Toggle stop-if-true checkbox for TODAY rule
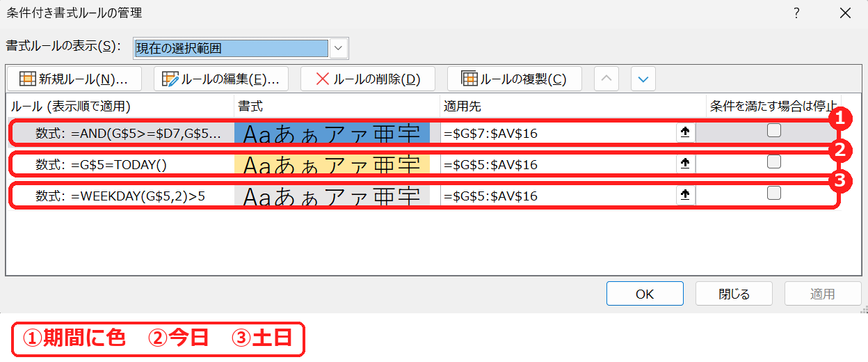This screenshot has width=868, height=362. point(774,162)
